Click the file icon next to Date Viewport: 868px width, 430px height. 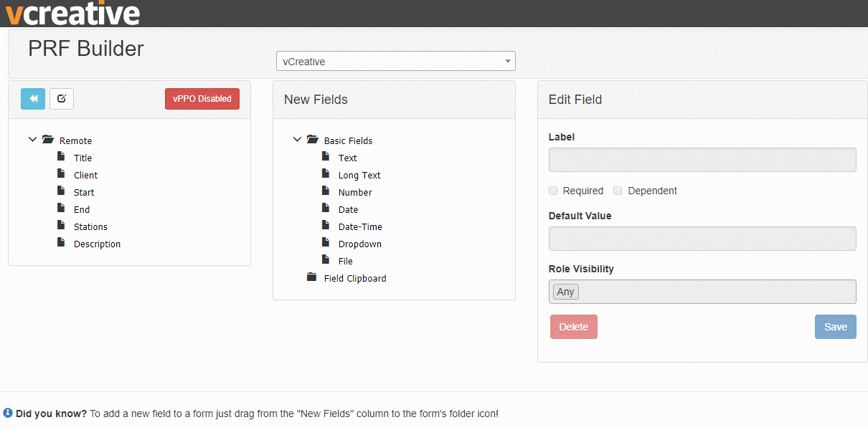click(x=326, y=209)
